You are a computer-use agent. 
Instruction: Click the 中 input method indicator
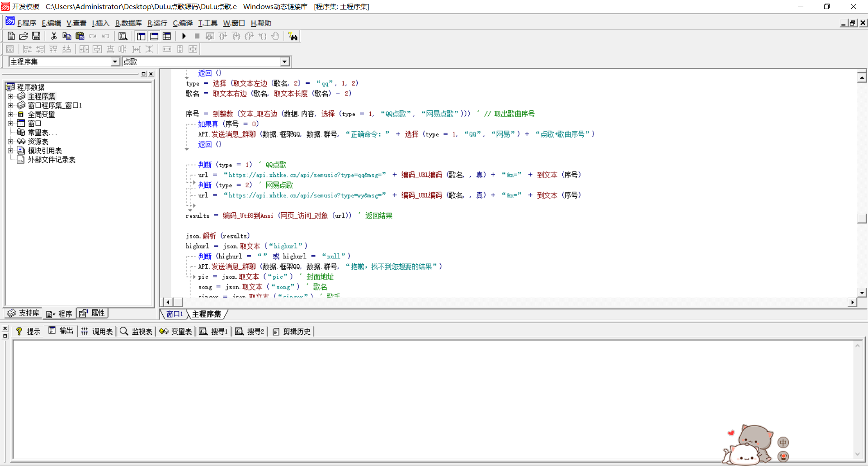pyautogui.click(x=783, y=442)
